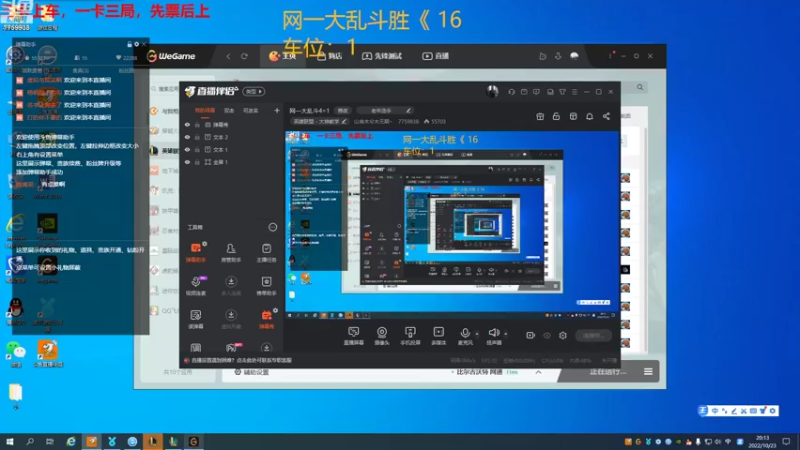Open the 房管助手 tool in the toolbox

(231, 252)
